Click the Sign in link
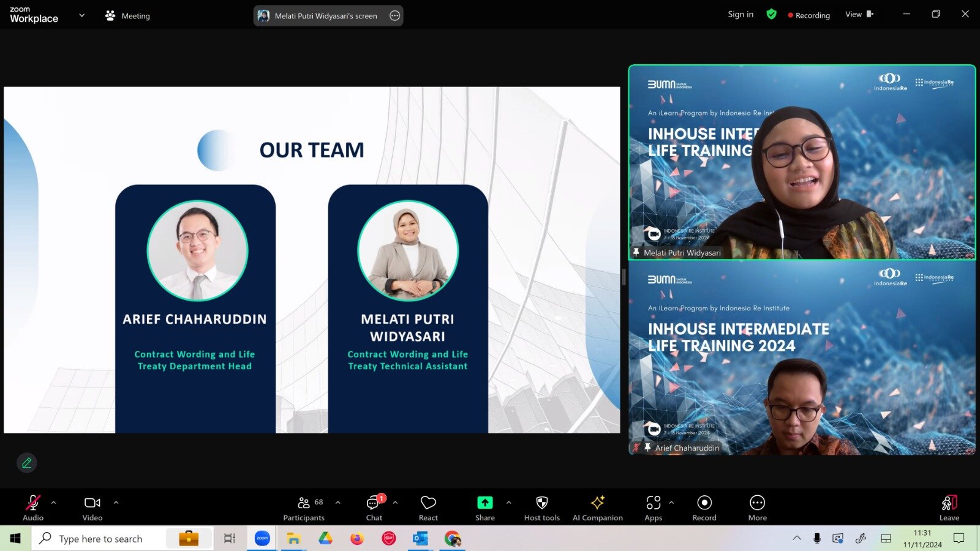This screenshot has height=551, width=980. (741, 14)
